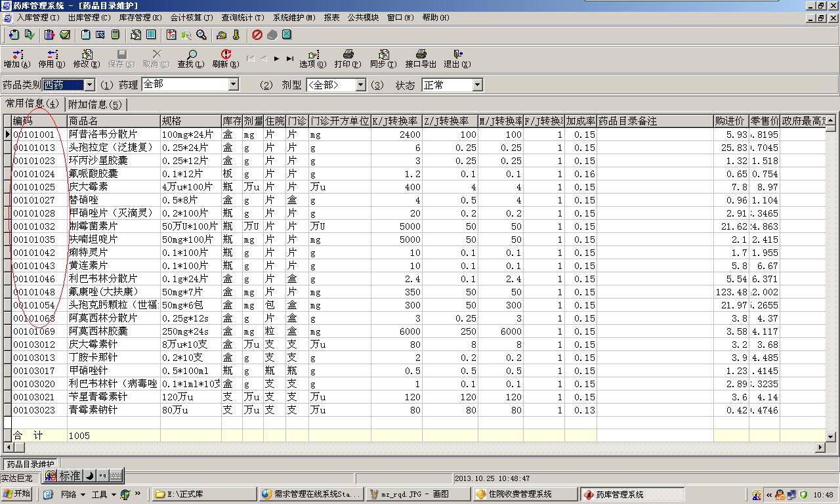Click the document with blue arrow icon
The image size is (840, 504).
[x=14, y=35]
